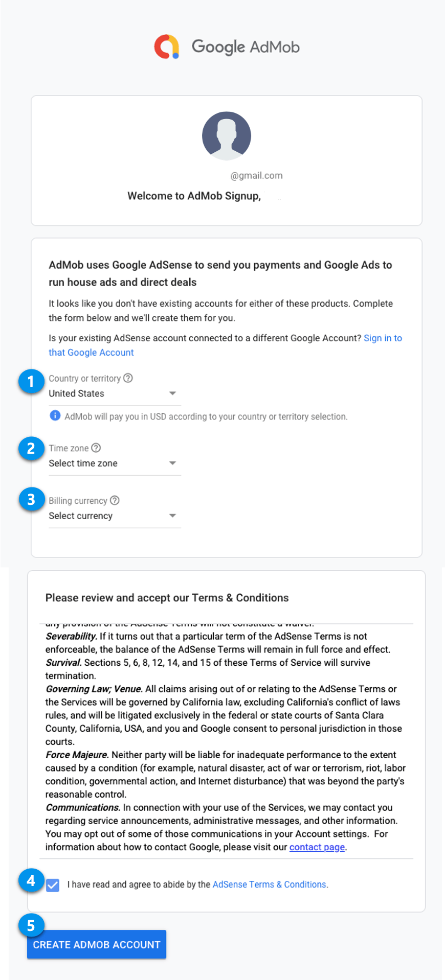Viewport: 445px width, 980px height.
Task: Open the Select time zone dropdown
Action: click(115, 463)
